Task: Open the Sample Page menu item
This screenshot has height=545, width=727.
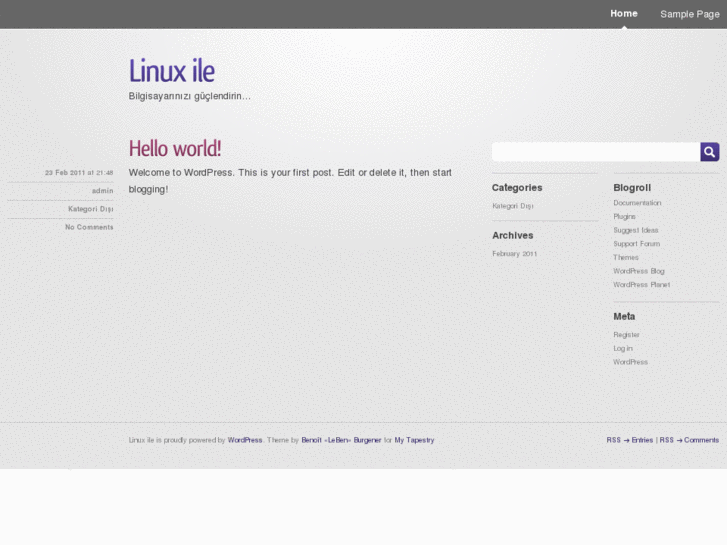Action: (x=690, y=14)
